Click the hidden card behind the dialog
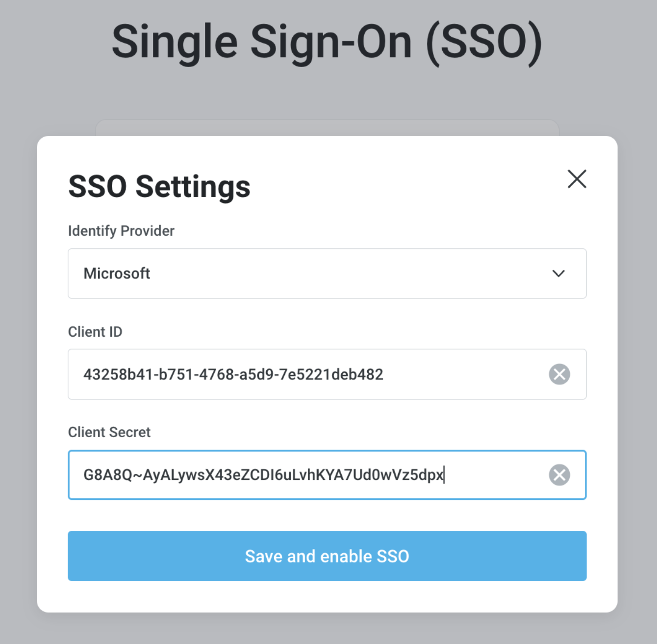The height and width of the screenshot is (644, 657). pyautogui.click(x=327, y=127)
